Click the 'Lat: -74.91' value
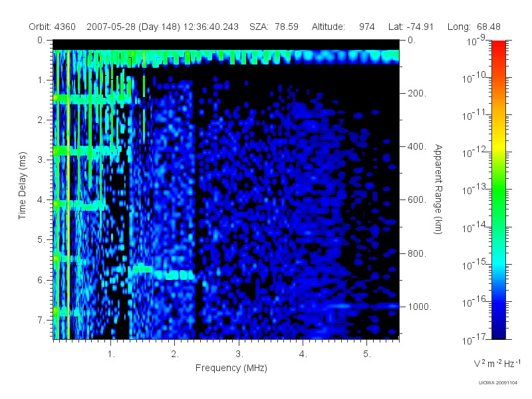The image size is (532, 399). click(x=411, y=27)
